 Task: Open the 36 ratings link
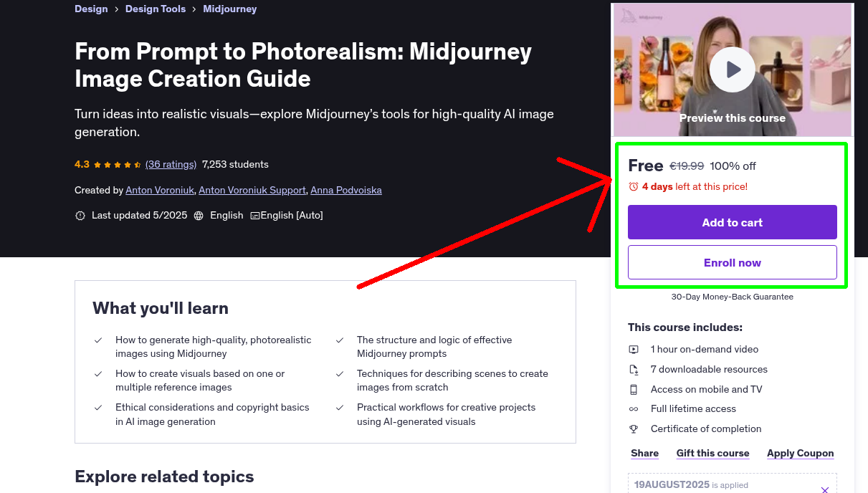tap(171, 164)
